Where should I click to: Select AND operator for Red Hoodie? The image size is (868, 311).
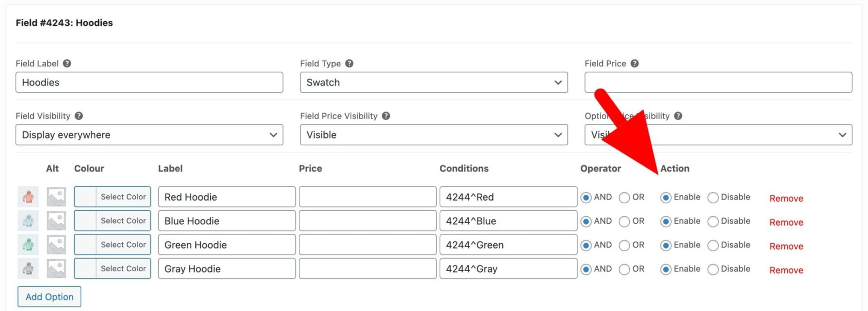586,198
